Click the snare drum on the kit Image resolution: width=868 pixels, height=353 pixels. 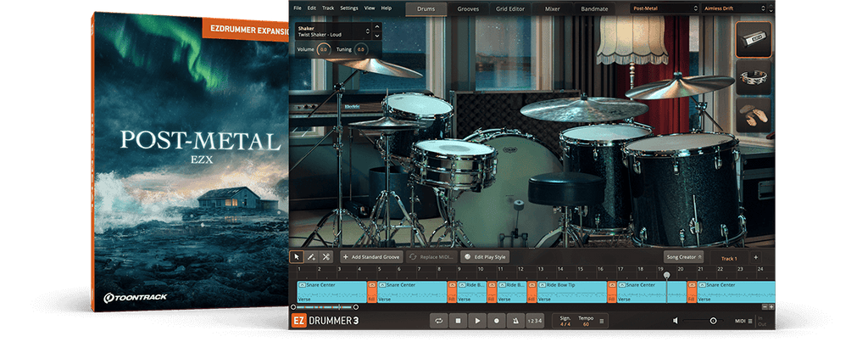tap(453, 164)
